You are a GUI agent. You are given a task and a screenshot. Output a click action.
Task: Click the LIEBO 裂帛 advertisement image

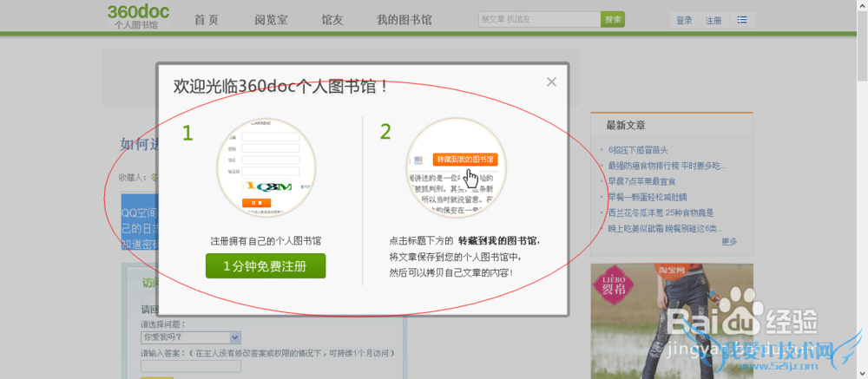pyautogui.click(x=672, y=321)
